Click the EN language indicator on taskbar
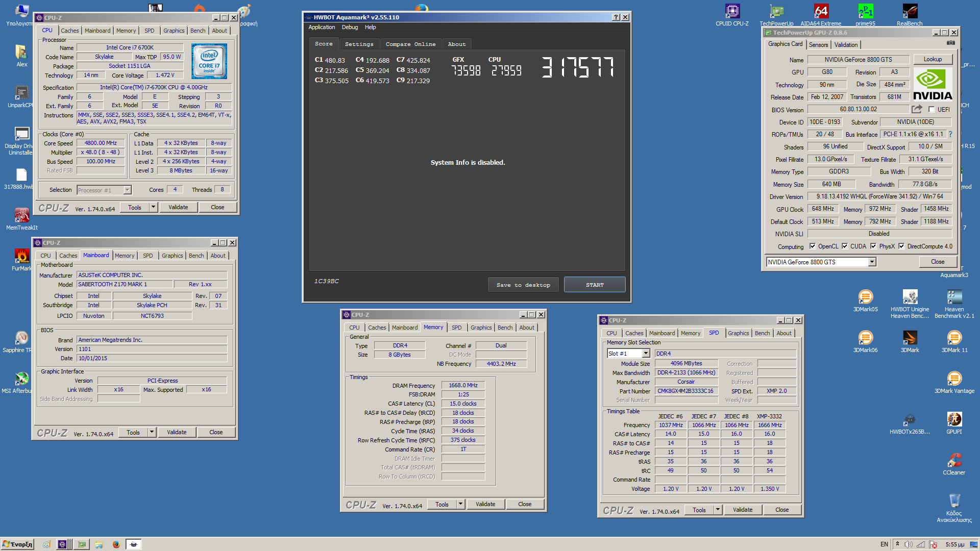This screenshot has height=551, width=980. click(884, 544)
